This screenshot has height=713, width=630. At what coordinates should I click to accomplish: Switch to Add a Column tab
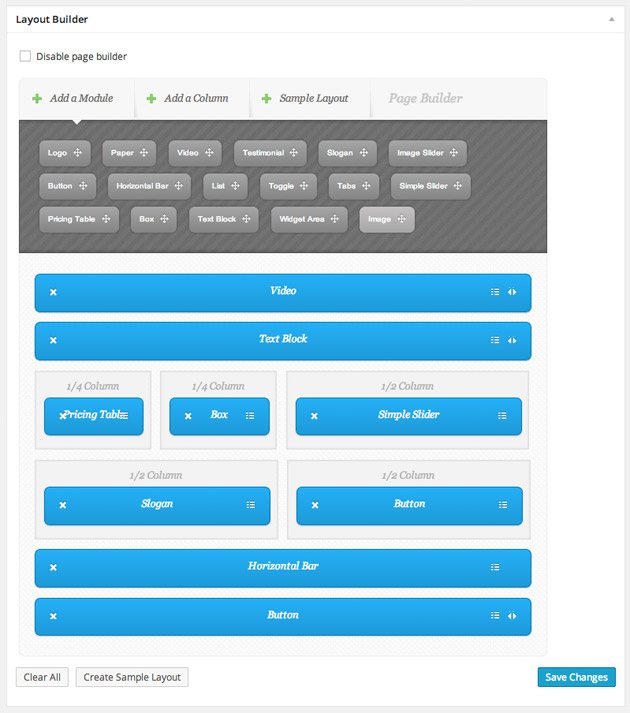[x=192, y=98]
